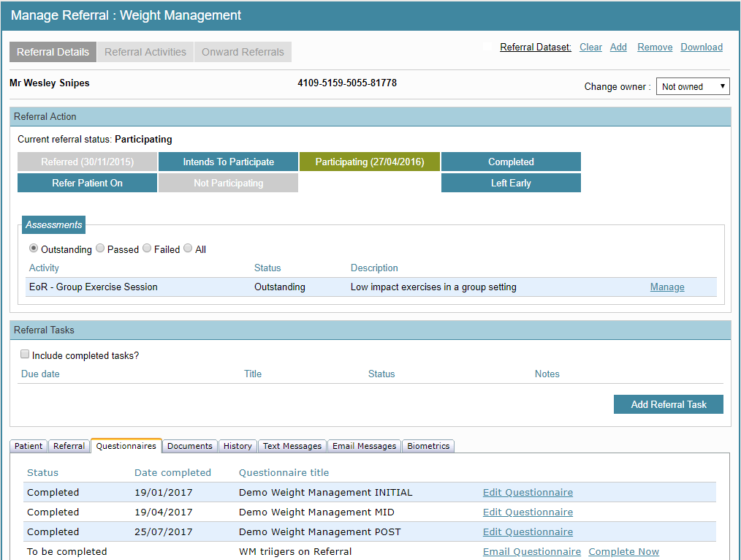
Task: Click the Low impact exercises description text
Action: point(433,287)
